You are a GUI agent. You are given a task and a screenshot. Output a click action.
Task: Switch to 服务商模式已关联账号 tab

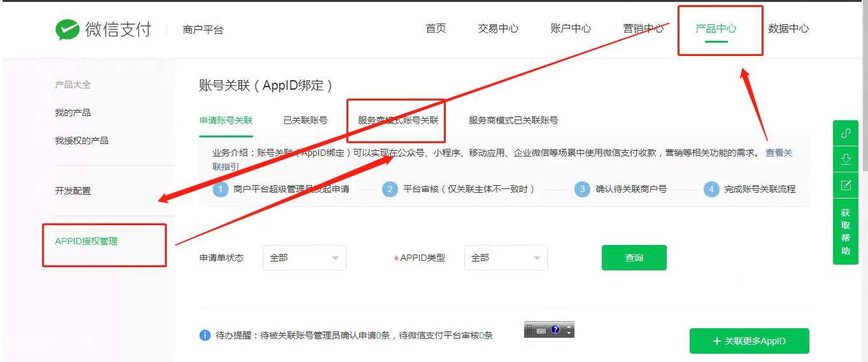coord(513,120)
